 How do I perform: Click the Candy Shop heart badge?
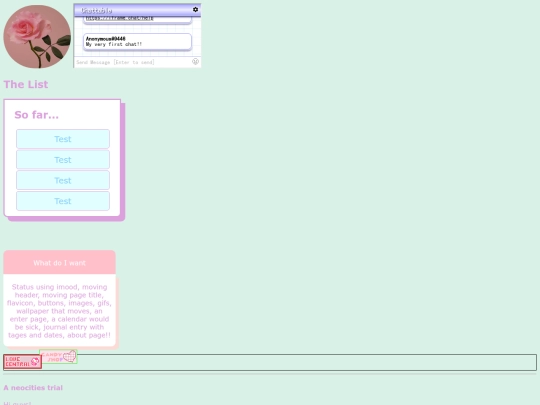point(58,356)
